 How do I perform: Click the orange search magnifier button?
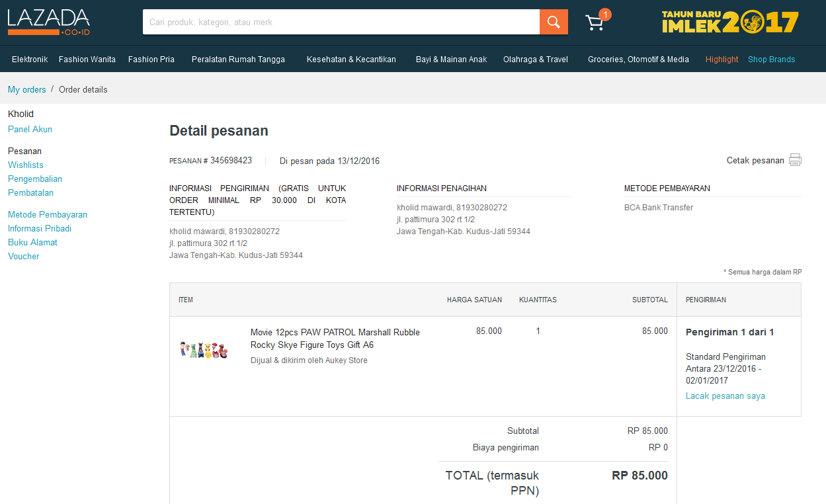click(554, 22)
